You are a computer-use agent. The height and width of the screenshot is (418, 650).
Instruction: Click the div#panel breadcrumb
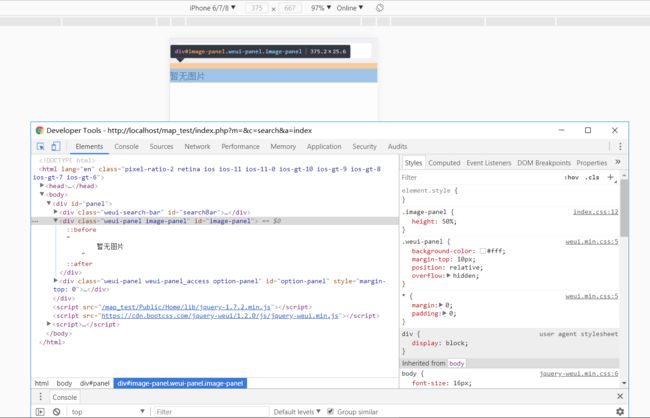(95, 383)
